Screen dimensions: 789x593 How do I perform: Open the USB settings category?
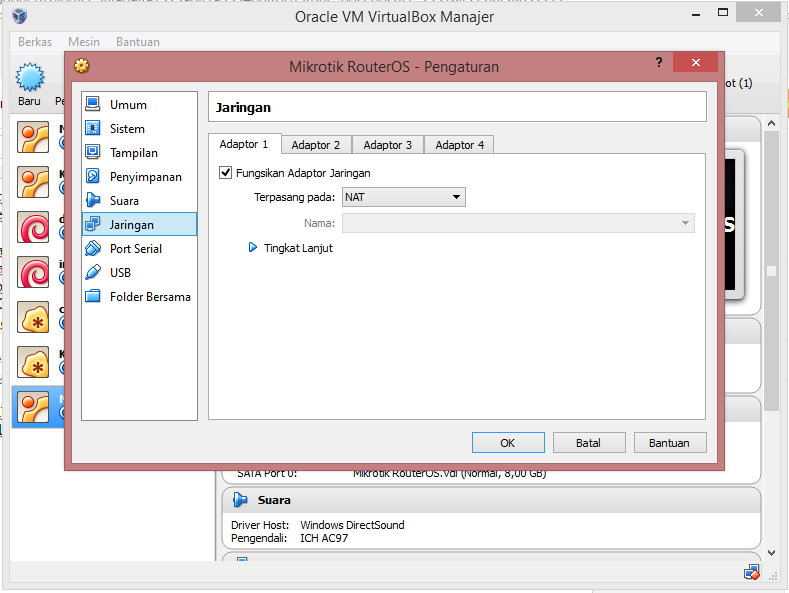point(139,272)
